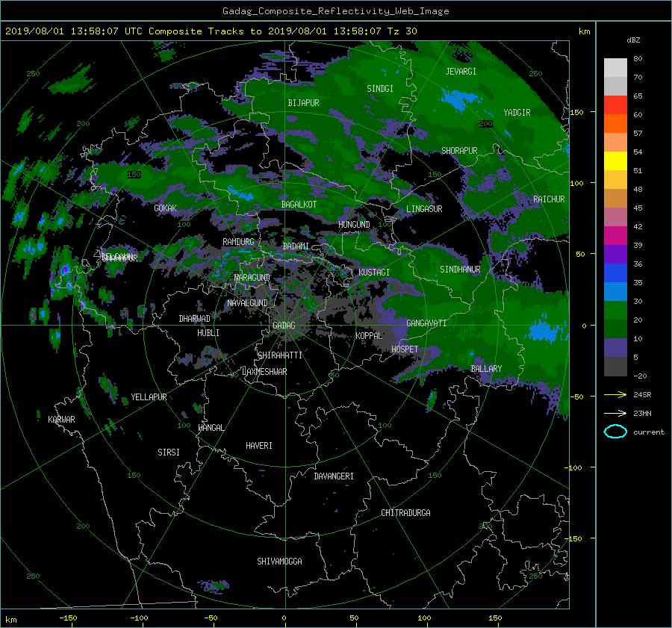Click the SHIVAMOGGA city label

tap(279, 561)
